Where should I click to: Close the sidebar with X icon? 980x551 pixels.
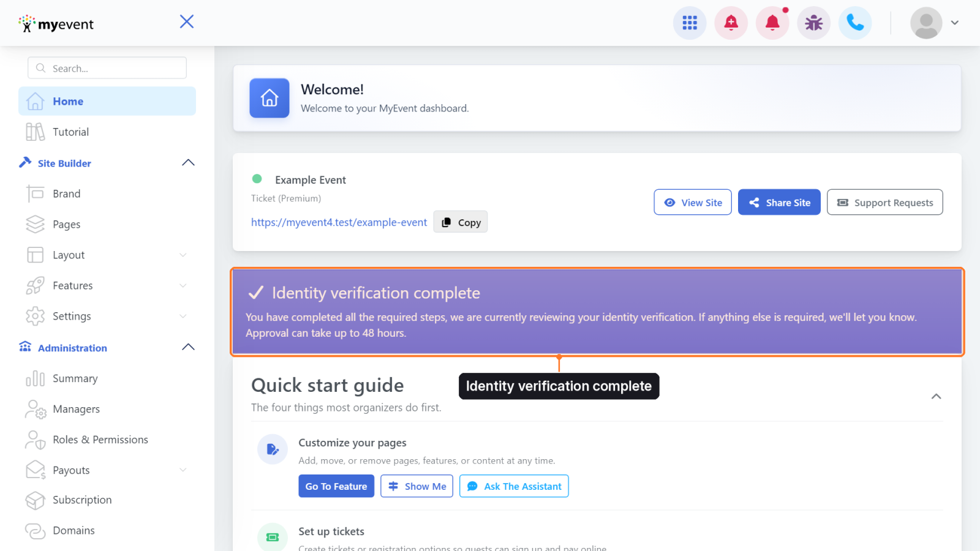coord(187,22)
